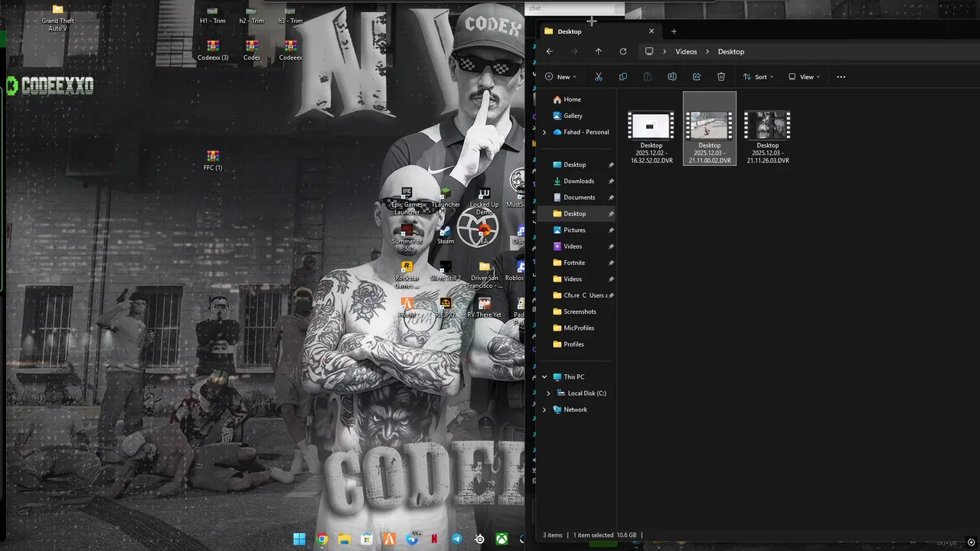The width and height of the screenshot is (980, 551).
Task: Open File Explorer from the taskbar
Action: coord(345,539)
